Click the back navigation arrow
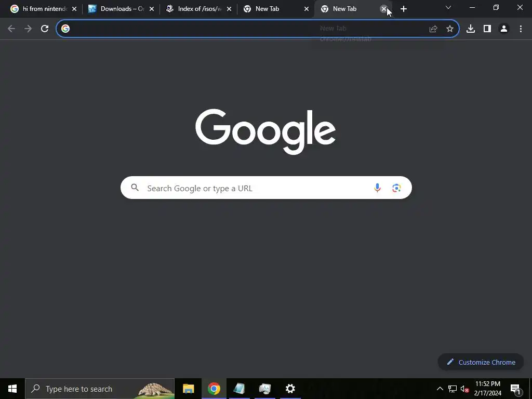The image size is (532, 399). (x=11, y=29)
